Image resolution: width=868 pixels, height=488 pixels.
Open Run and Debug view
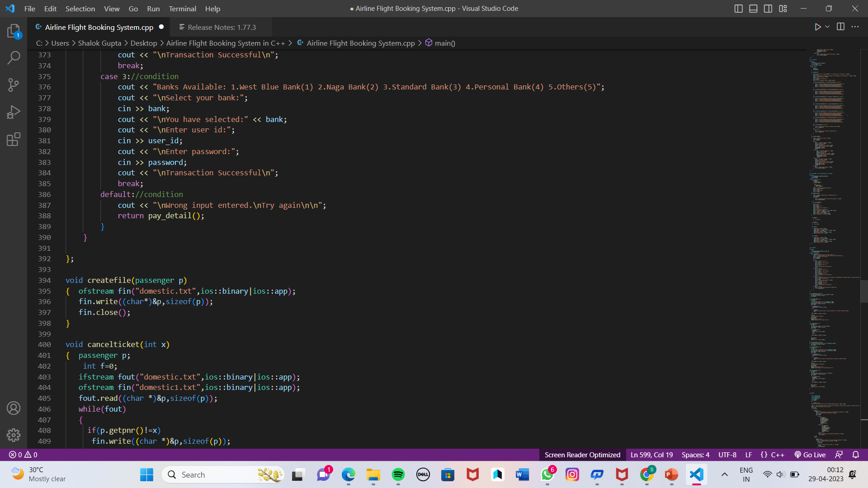[x=14, y=112]
